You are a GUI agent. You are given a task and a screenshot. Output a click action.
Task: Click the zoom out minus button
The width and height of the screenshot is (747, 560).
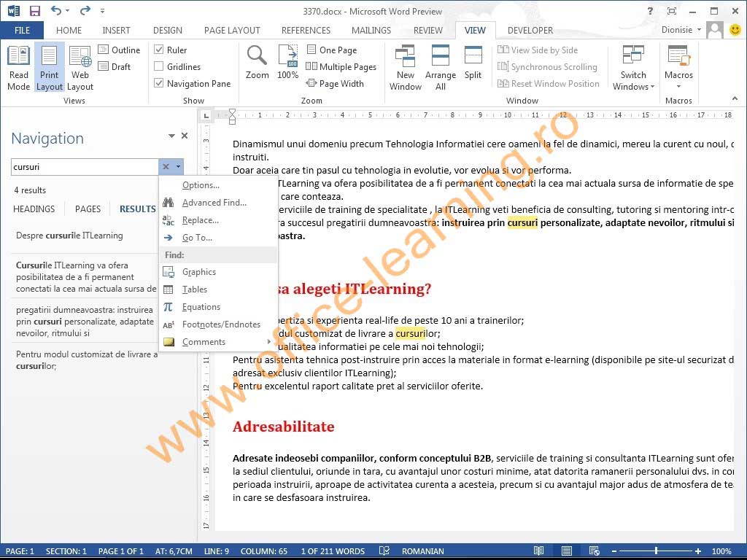pos(614,551)
